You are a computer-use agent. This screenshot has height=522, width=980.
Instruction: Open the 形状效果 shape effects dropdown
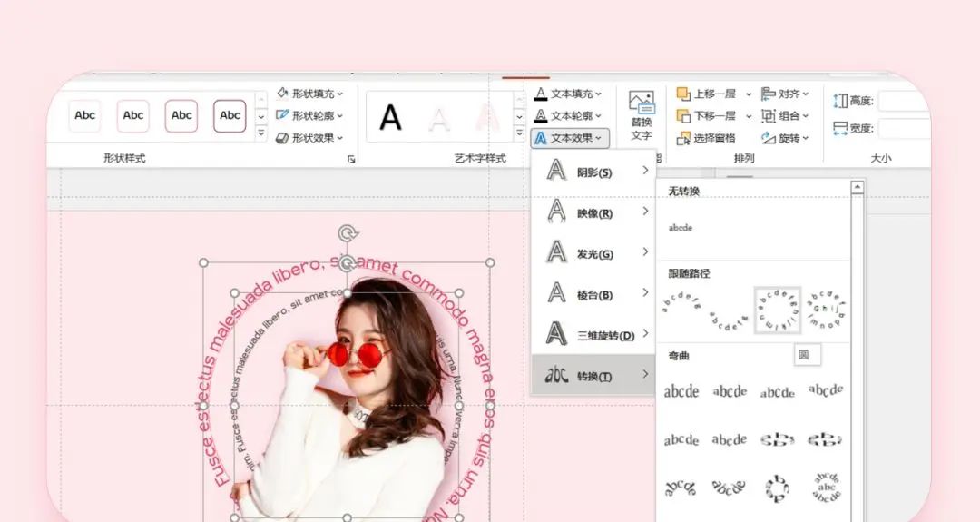(310, 137)
